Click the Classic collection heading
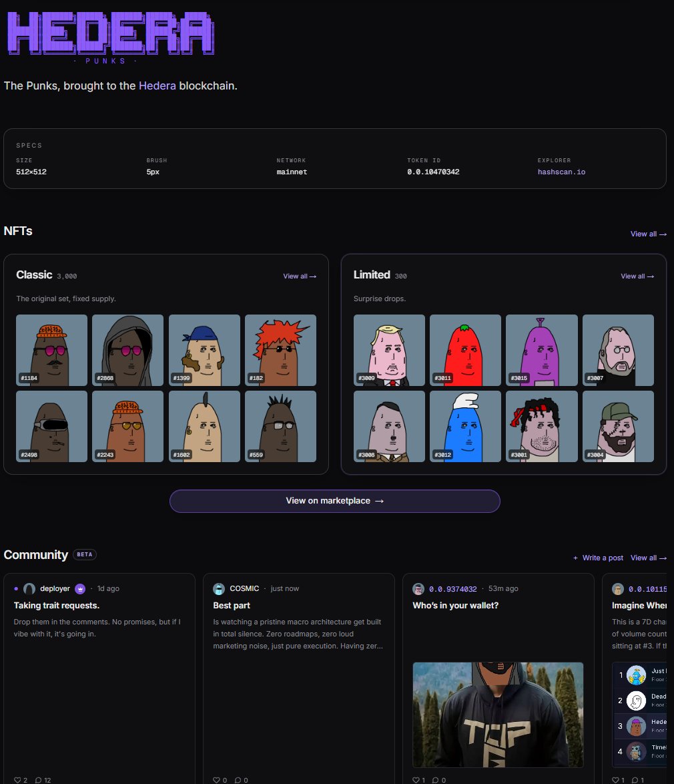Viewport: 674px width, 784px height. [34, 275]
